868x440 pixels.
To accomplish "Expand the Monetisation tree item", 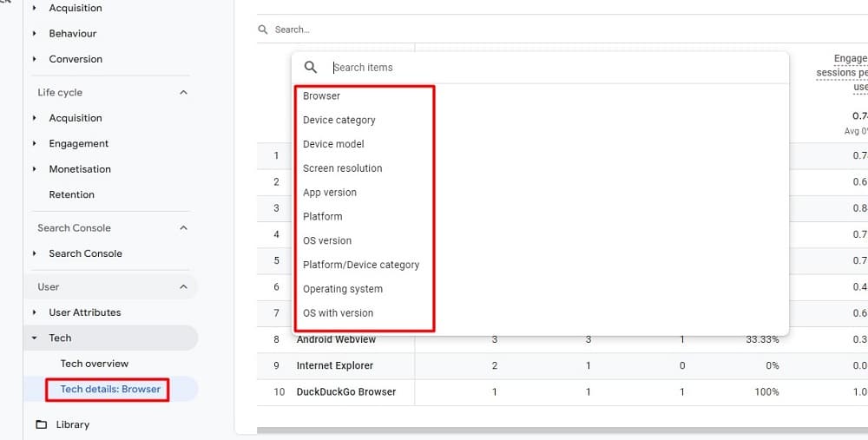I will (35, 169).
